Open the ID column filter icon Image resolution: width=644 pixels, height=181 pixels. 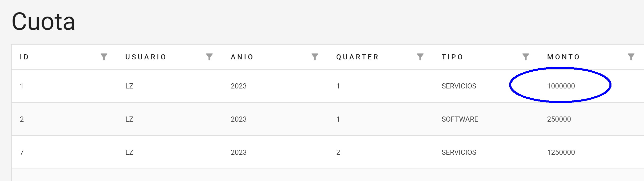[x=104, y=57]
